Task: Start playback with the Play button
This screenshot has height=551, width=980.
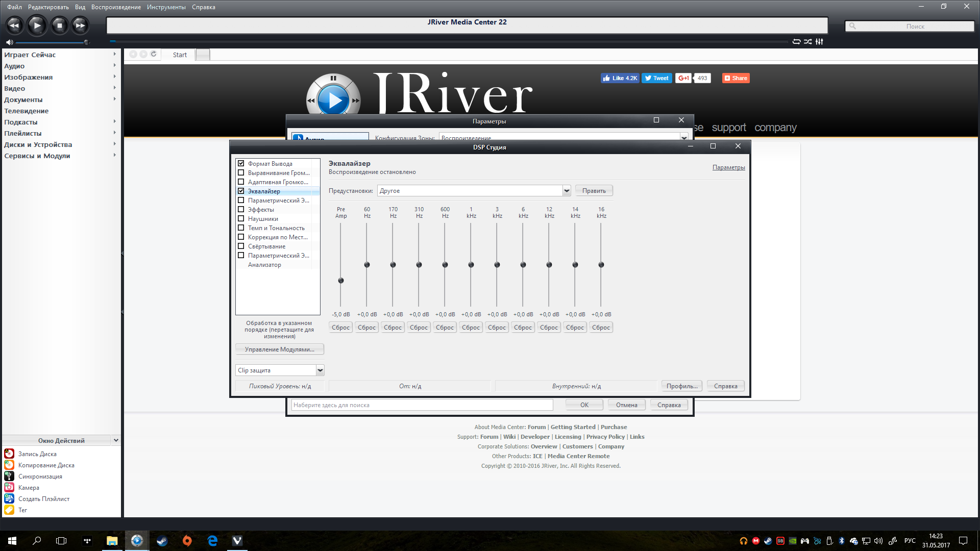Action: tap(37, 25)
